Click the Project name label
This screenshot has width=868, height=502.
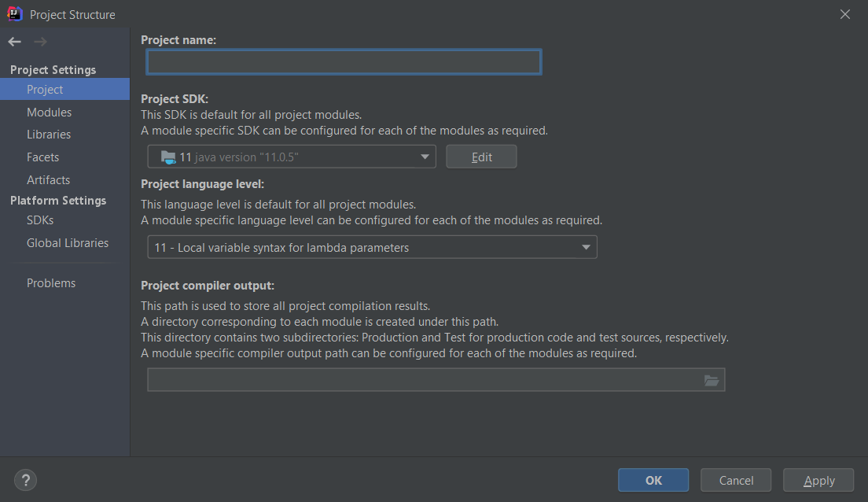[x=178, y=40]
